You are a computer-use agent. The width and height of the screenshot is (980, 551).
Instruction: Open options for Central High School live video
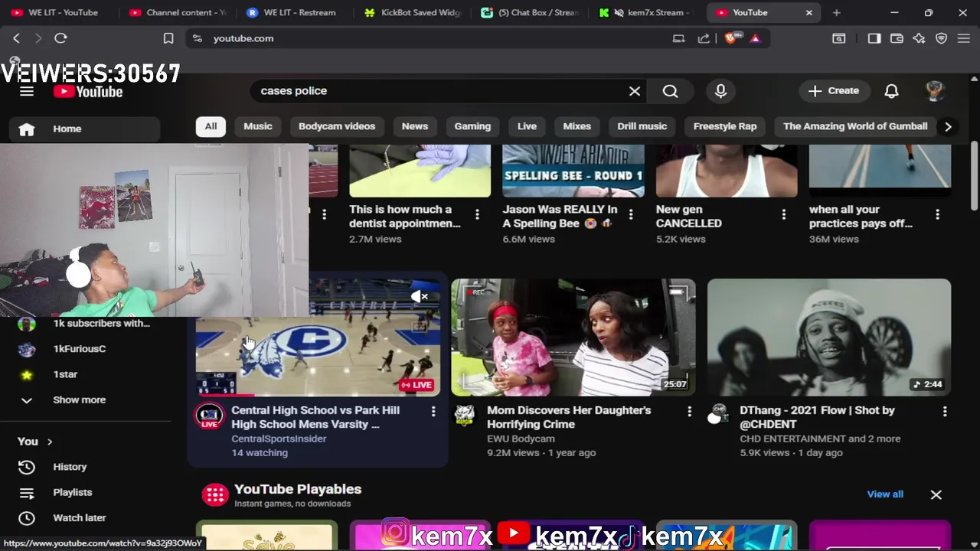pos(433,412)
